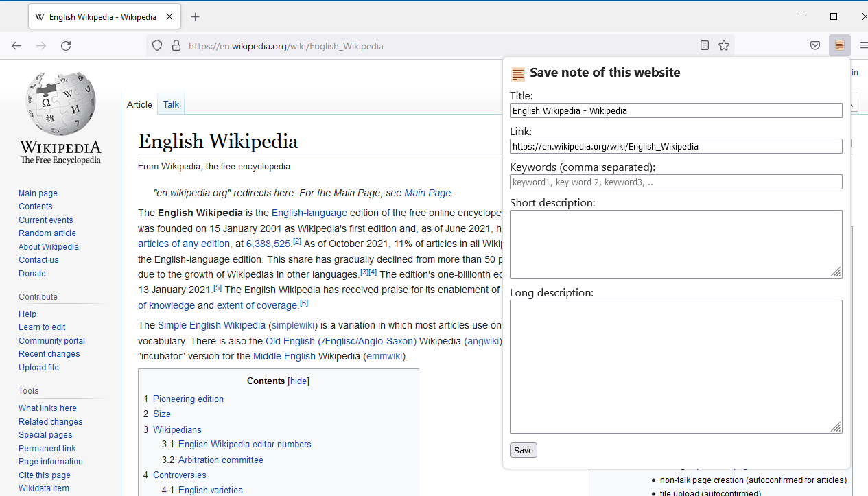Navigate back with the back arrow
Image resolution: width=868 pixels, height=496 pixels.
tap(16, 45)
